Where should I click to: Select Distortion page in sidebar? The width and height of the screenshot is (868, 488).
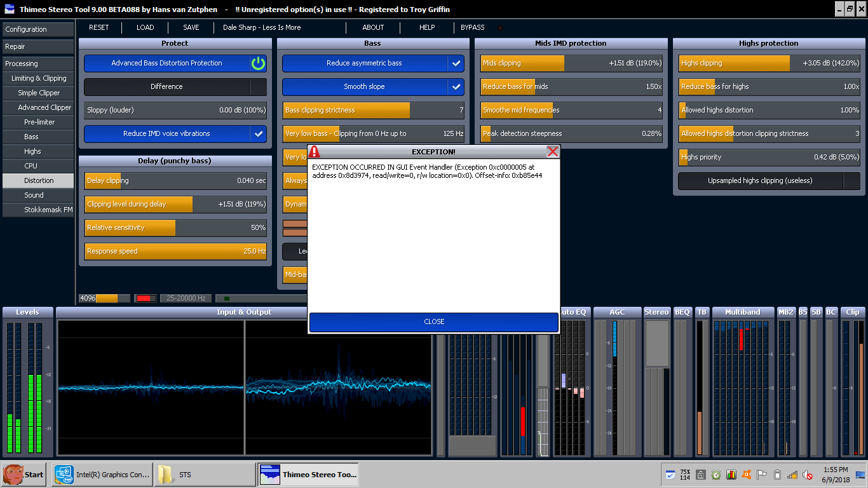(x=38, y=180)
